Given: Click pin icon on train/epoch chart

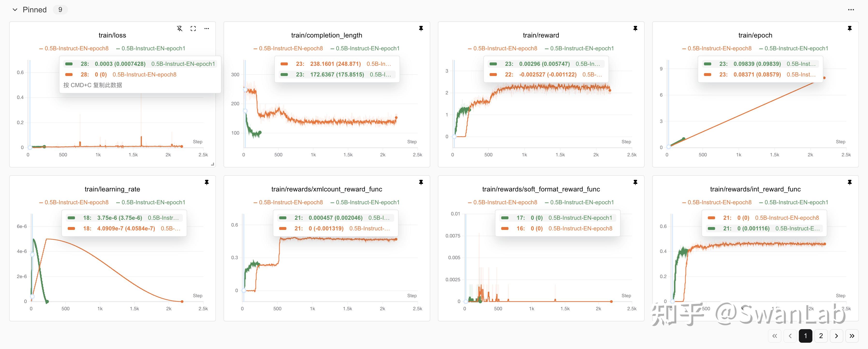Looking at the screenshot, I should click(849, 29).
